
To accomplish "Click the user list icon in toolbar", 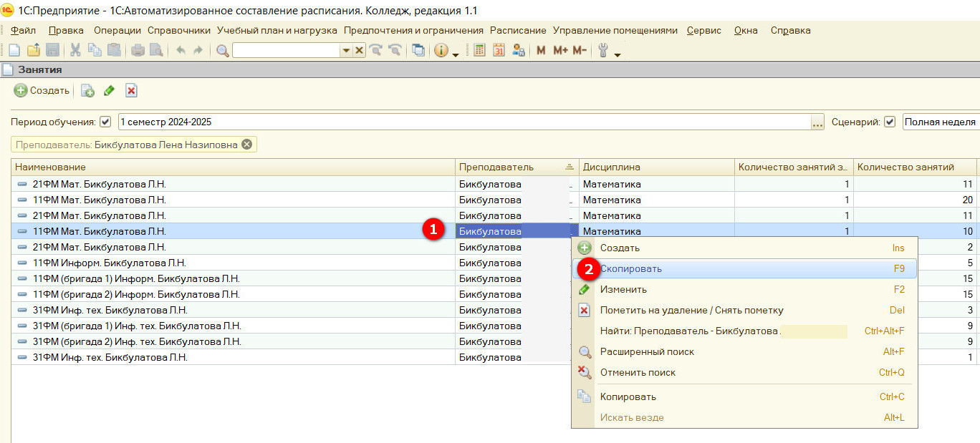I will 519,50.
